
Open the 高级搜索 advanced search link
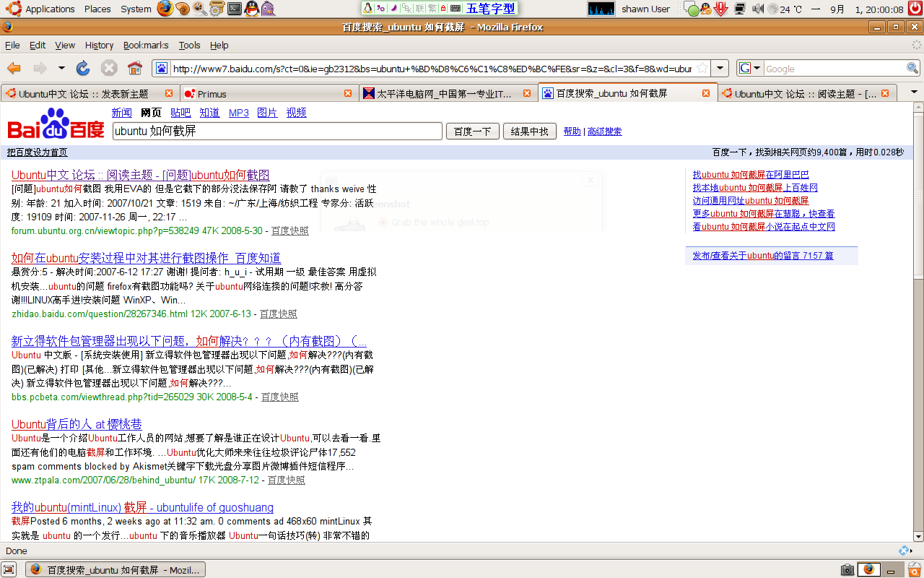pos(605,131)
